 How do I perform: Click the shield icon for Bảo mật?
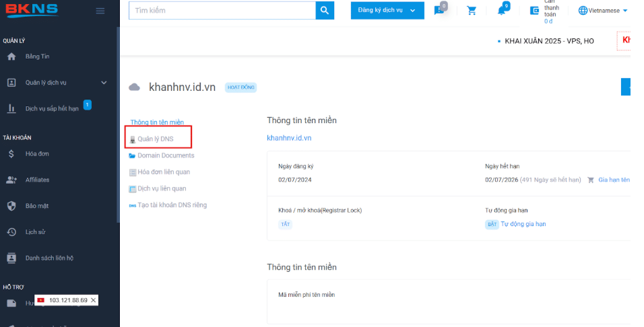[x=11, y=206]
